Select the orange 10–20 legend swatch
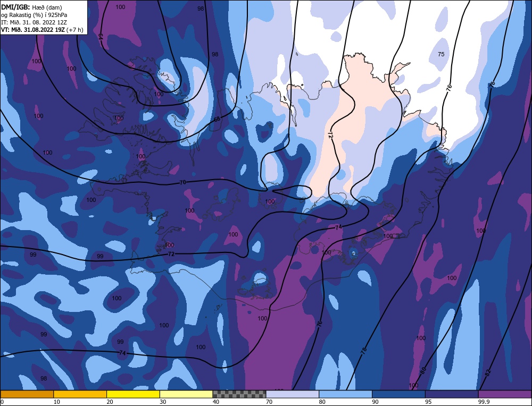This screenshot has height=406, width=532. 80,394
